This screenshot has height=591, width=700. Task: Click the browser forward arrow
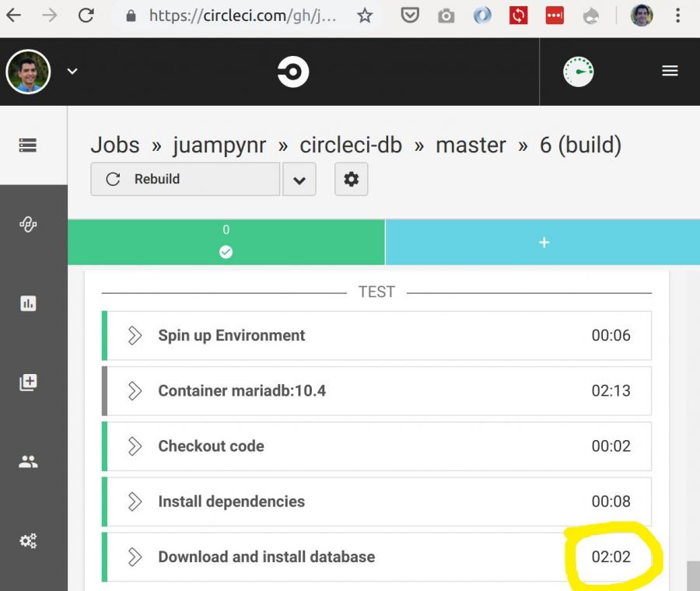[x=50, y=16]
